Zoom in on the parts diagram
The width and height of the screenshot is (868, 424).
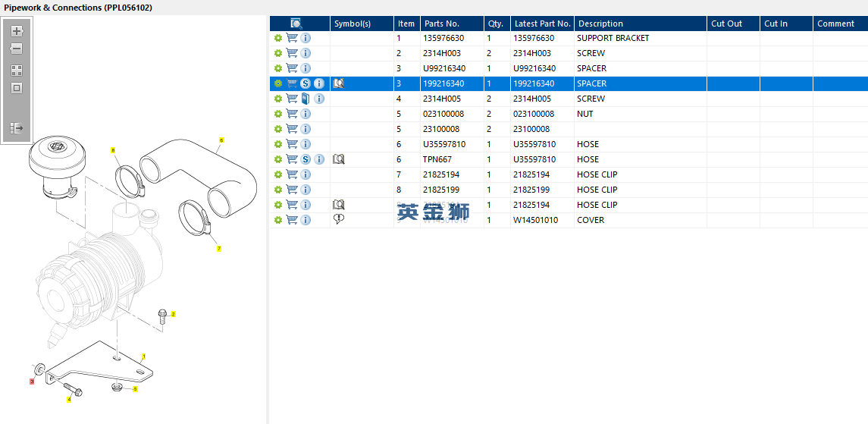pos(17,31)
